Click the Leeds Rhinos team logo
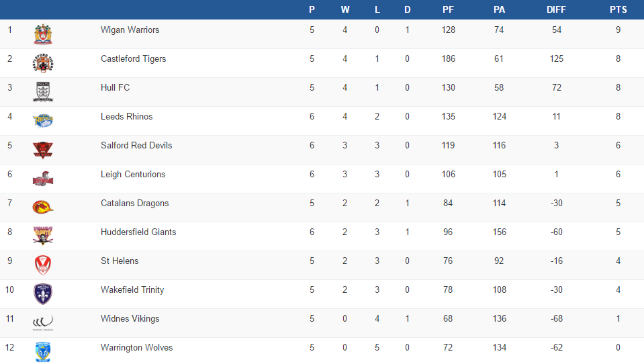The width and height of the screenshot is (644, 364). (x=43, y=120)
